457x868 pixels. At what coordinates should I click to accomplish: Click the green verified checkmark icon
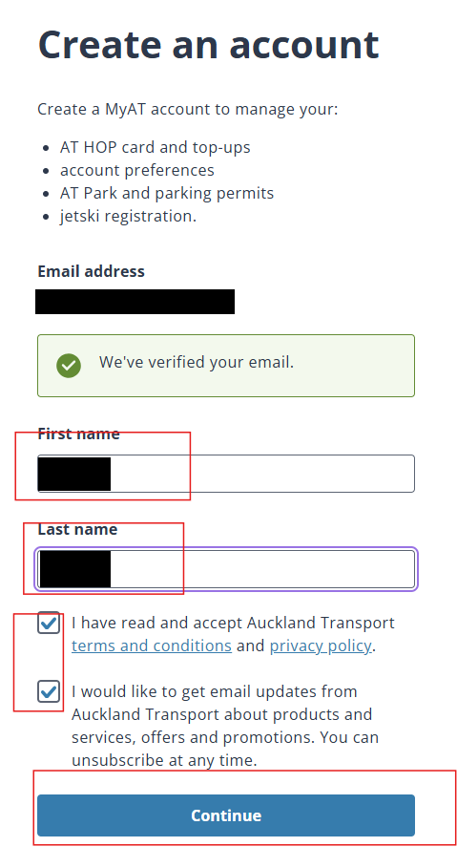pos(69,366)
